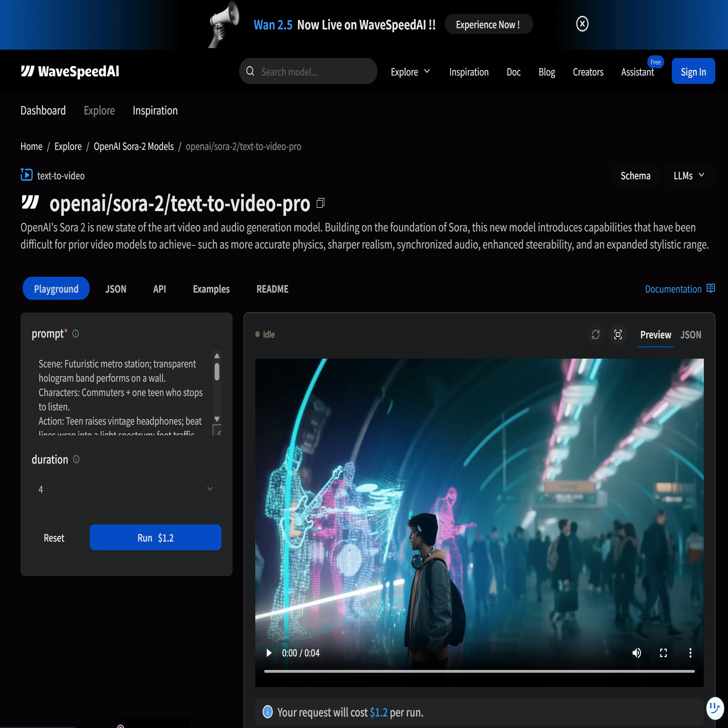Copy the model name with the copy icon
Screen dimensions: 728x728
click(x=320, y=203)
